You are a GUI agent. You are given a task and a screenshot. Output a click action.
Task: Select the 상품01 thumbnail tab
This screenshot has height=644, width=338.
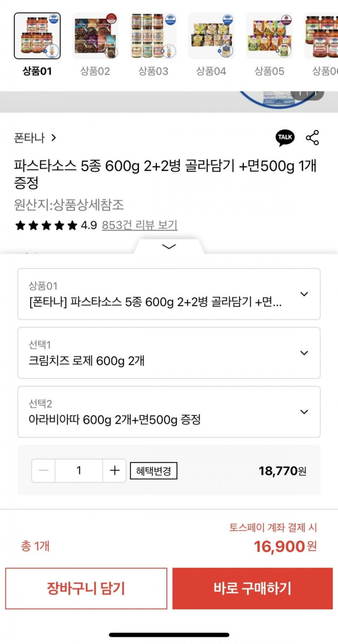click(x=37, y=36)
